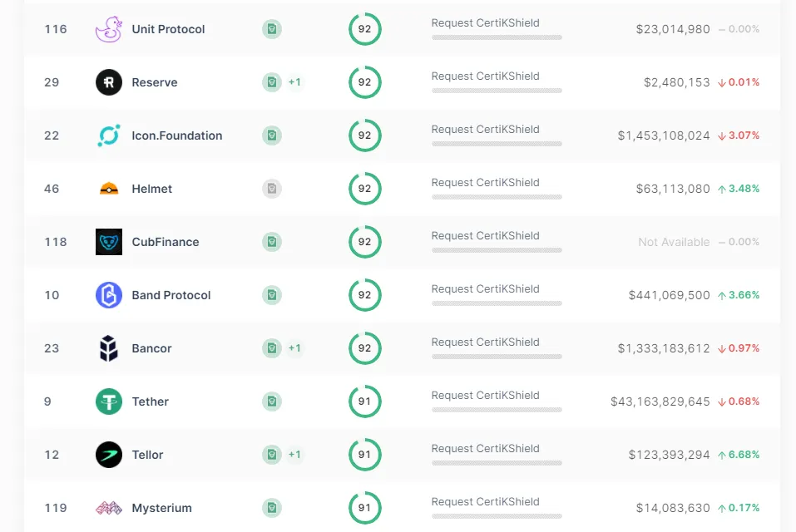The height and width of the screenshot is (532, 796).
Task: Open the Bancor project name link
Action: [151, 348]
